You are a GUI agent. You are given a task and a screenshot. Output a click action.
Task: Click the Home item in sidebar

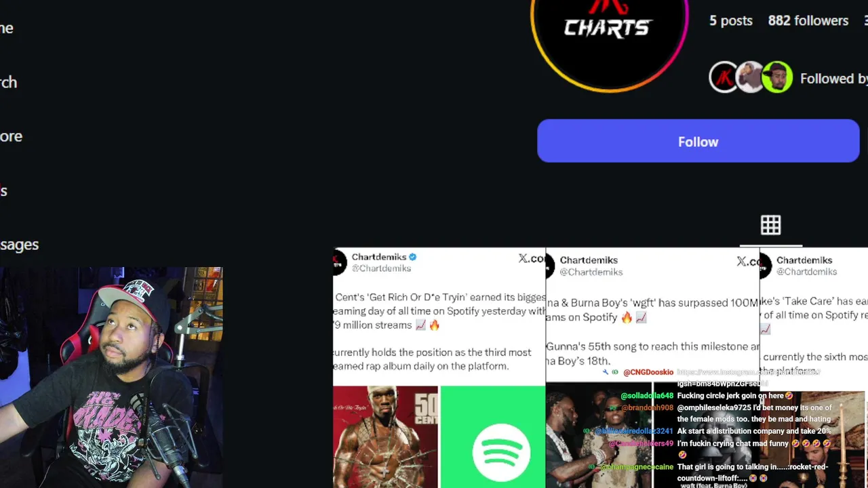(7, 28)
